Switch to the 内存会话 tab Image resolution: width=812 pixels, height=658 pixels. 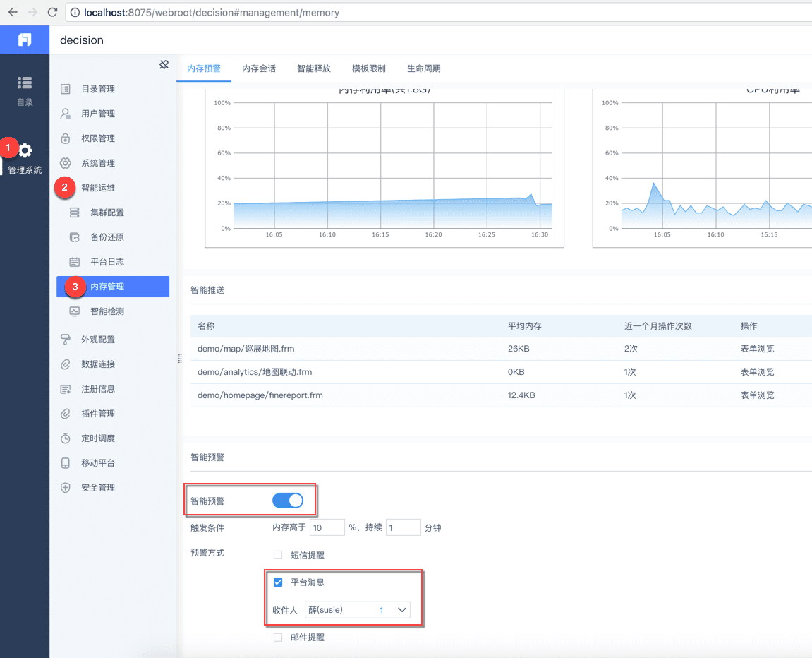tap(259, 68)
